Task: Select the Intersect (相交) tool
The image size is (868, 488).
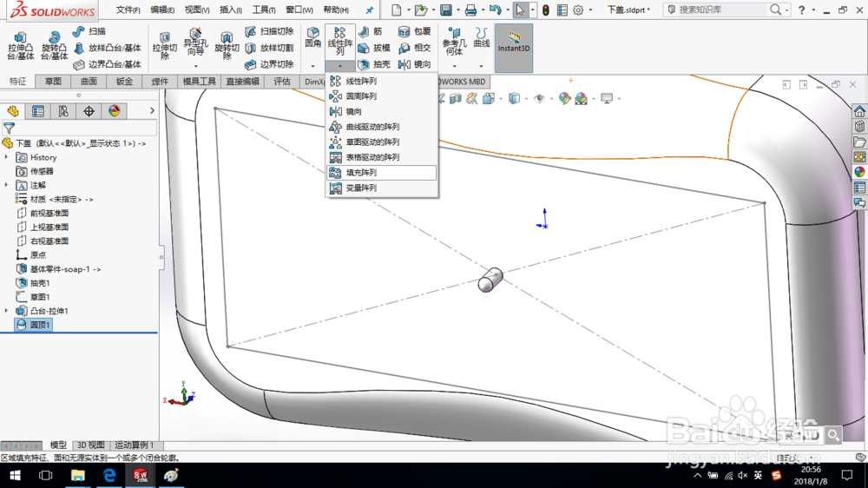Action: pyautogui.click(x=415, y=48)
